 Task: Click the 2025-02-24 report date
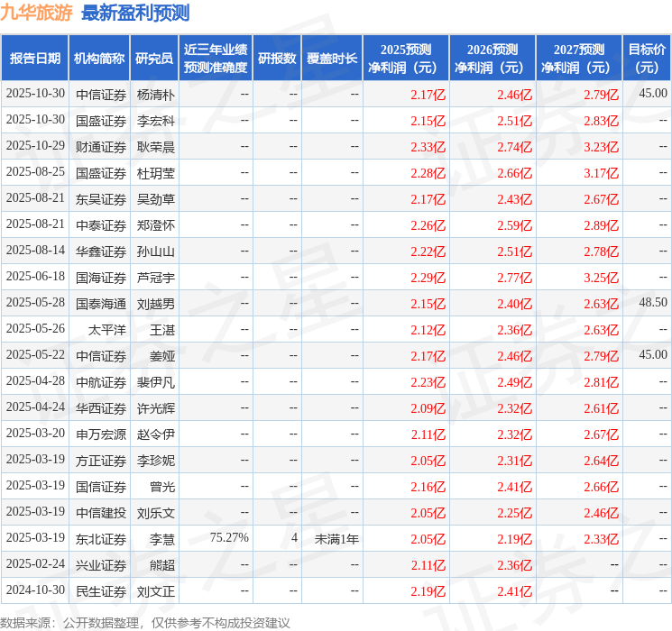coord(35,563)
